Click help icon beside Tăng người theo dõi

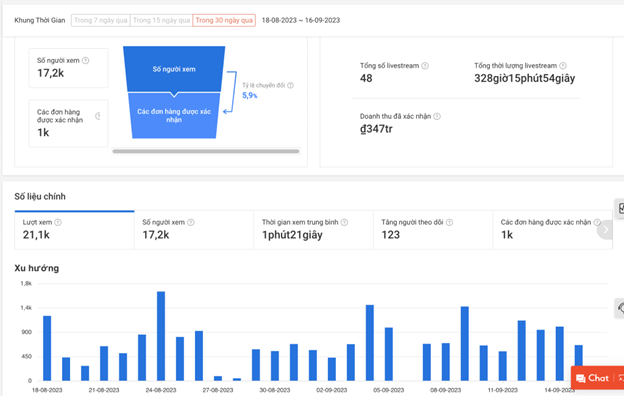[x=449, y=222]
